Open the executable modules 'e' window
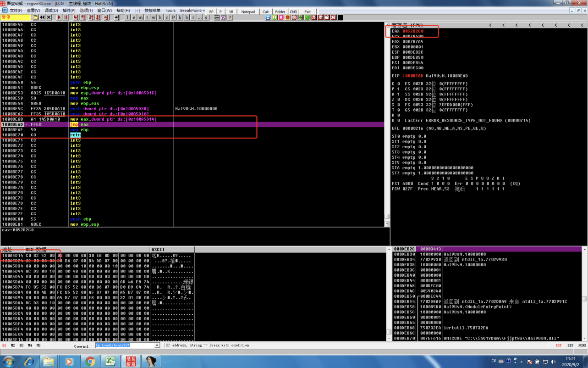The image size is (588, 368). pos(134,17)
